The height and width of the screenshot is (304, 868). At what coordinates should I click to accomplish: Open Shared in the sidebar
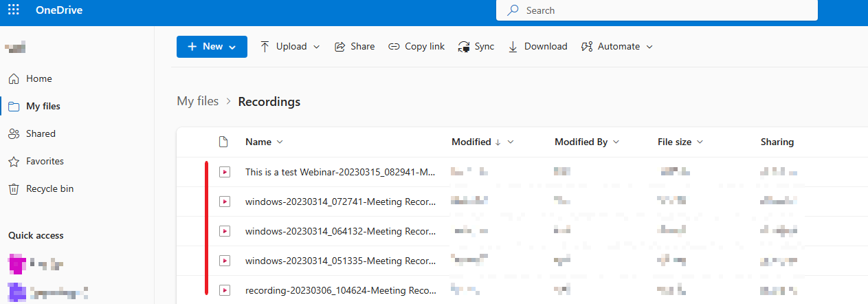[41, 134]
